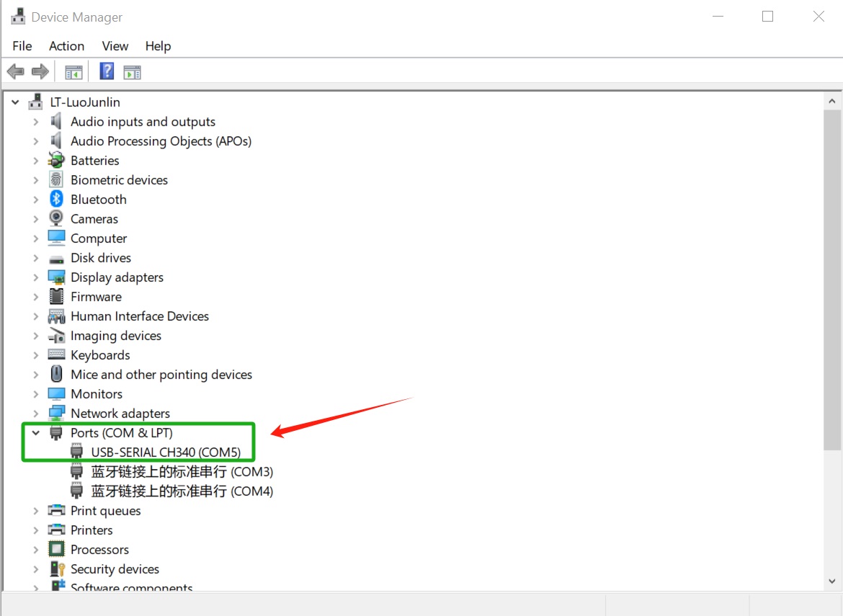Collapse the Ports (COM & LPT) node

35,432
